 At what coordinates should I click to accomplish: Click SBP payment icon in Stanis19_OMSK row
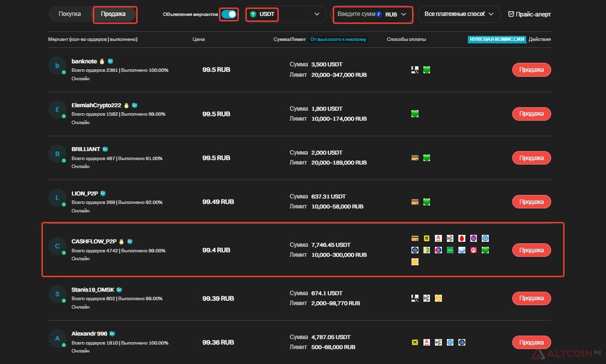pyautogui.click(x=426, y=298)
